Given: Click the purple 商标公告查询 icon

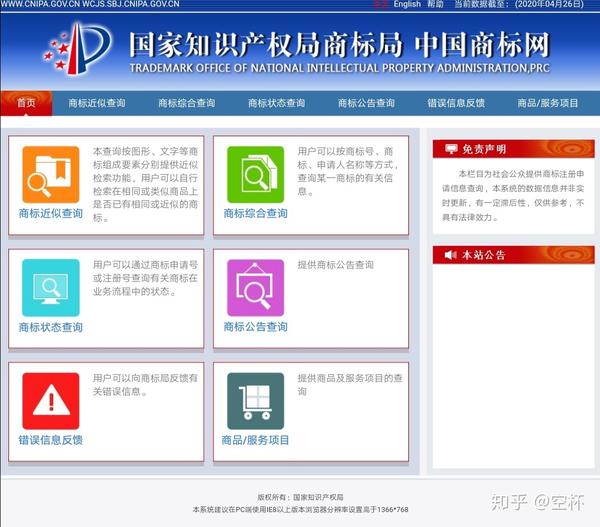Looking at the screenshot, I should pos(256,288).
